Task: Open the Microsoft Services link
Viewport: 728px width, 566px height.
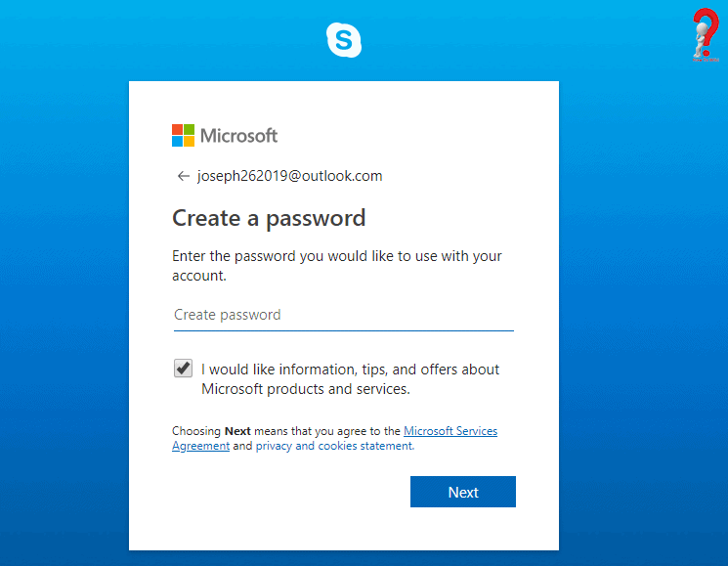Action: pos(450,431)
